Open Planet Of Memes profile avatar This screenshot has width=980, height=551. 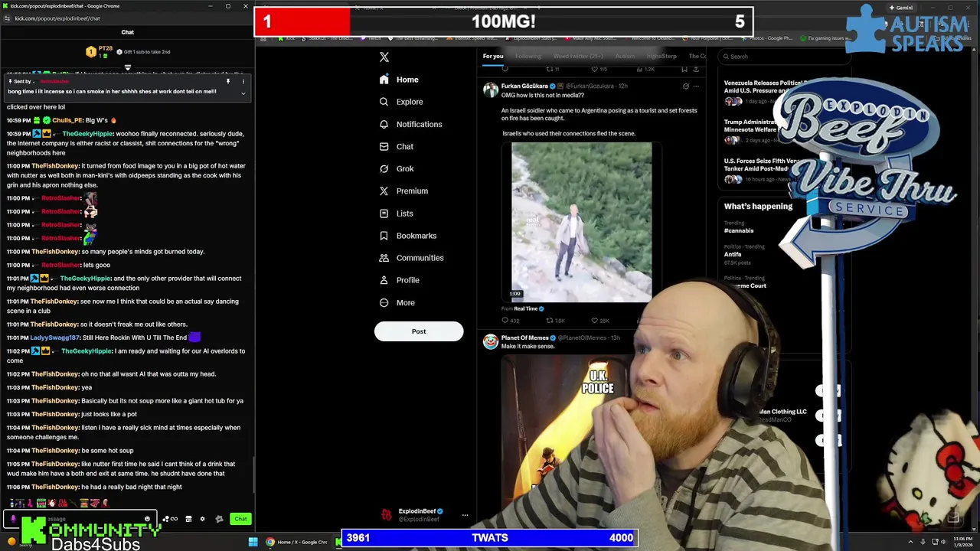coord(490,341)
